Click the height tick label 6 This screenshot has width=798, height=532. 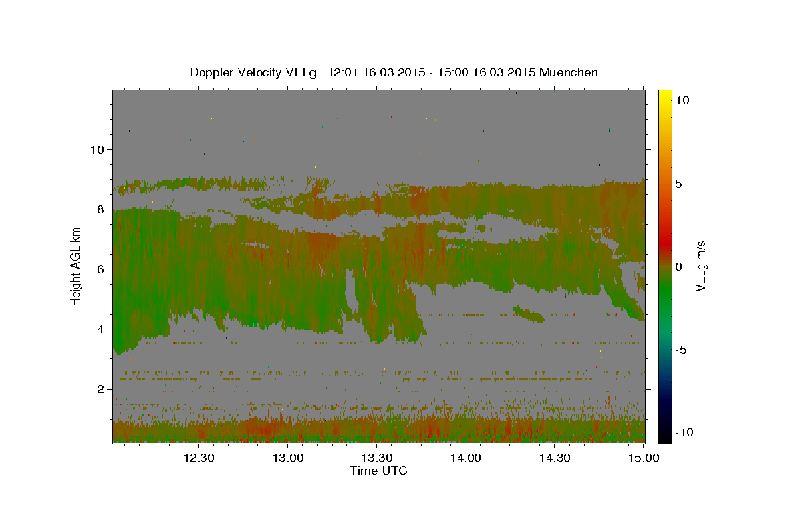tap(102, 269)
